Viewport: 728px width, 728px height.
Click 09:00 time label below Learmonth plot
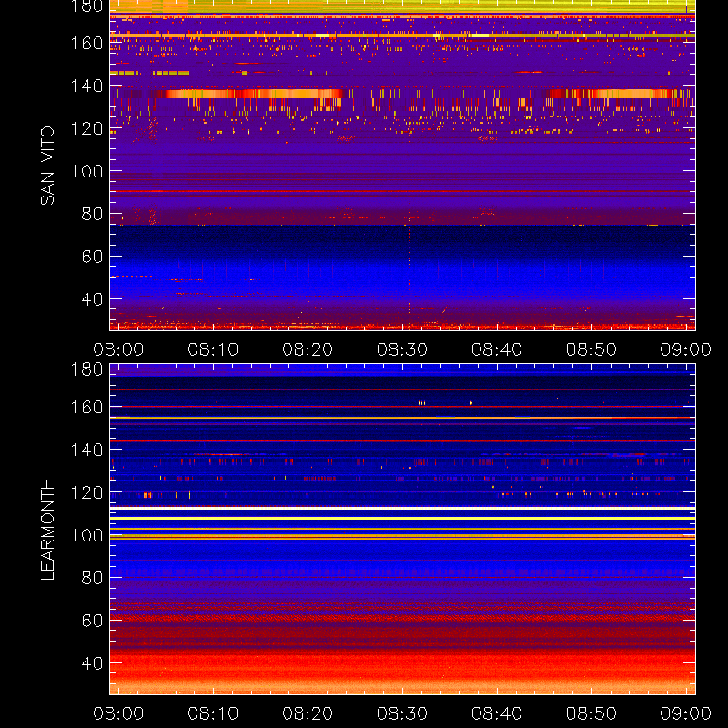click(686, 713)
